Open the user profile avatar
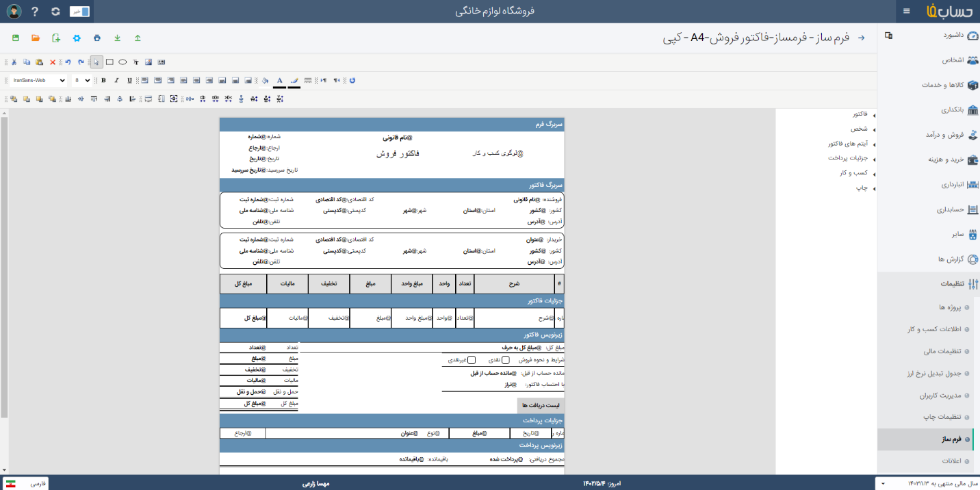The height and width of the screenshot is (490, 980). coord(14,12)
